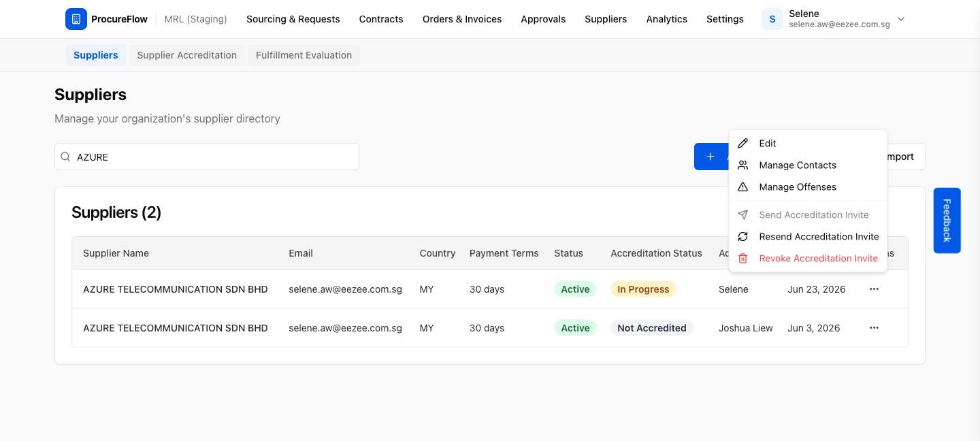Click the Status column header

tap(569, 253)
